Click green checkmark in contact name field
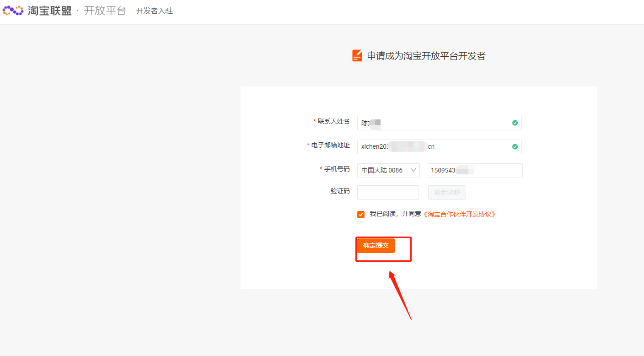The width and height of the screenshot is (644, 356). tap(515, 123)
